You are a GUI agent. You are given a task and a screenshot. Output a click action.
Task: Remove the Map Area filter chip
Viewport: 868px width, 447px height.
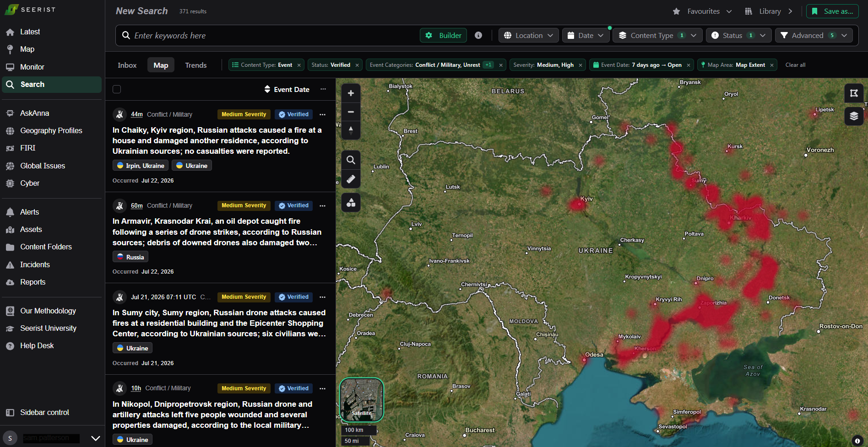pyautogui.click(x=772, y=65)
